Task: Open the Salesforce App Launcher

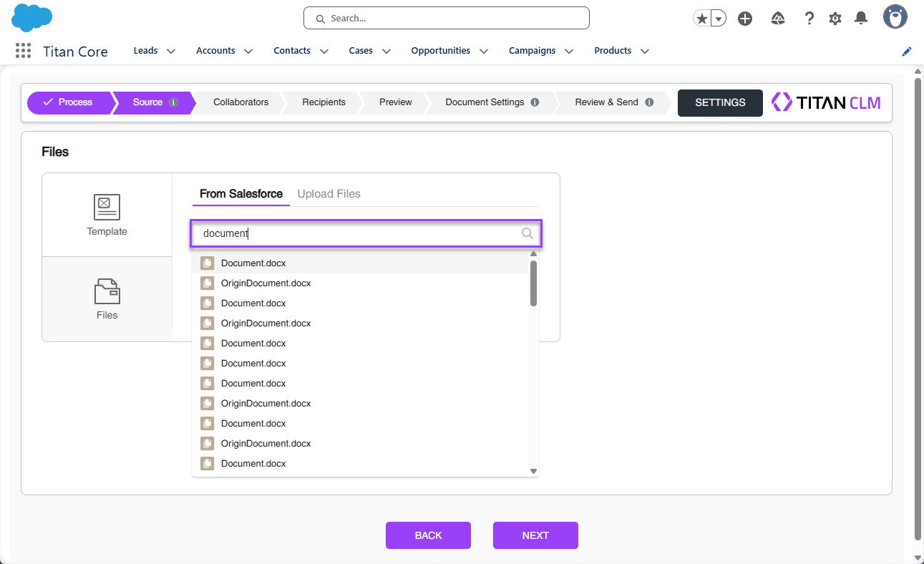Action: coord(23,50)
